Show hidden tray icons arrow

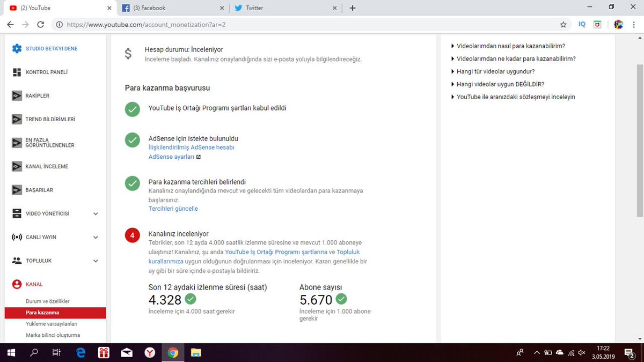[537, 352]
